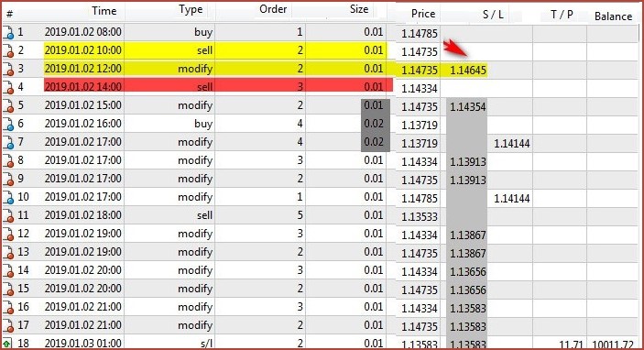Click the modify icon in row 7

coord(8,143)
